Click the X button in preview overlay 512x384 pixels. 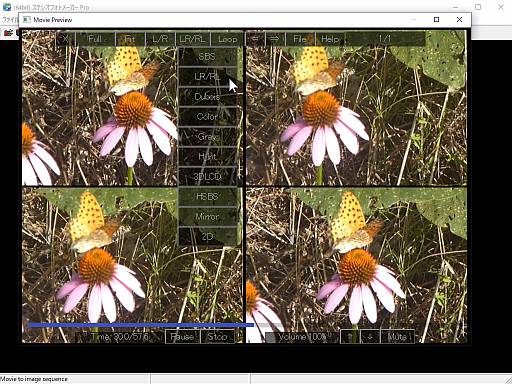(x=65, y=39)
